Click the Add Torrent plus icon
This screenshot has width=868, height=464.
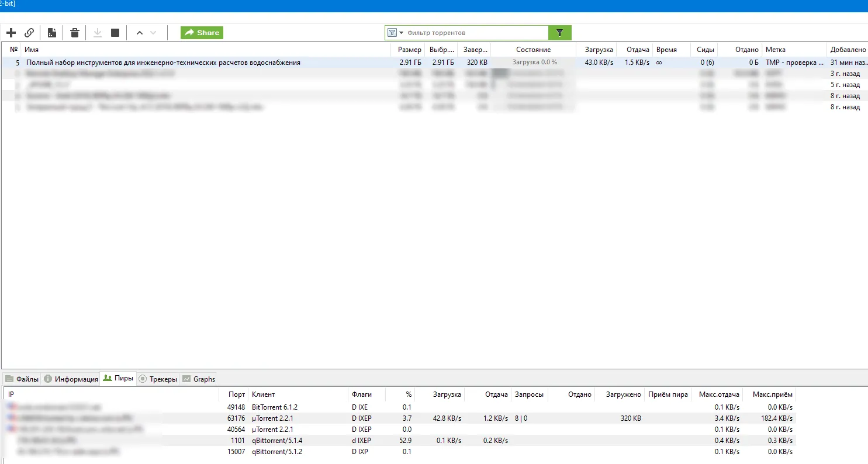(x=11, y=33)
